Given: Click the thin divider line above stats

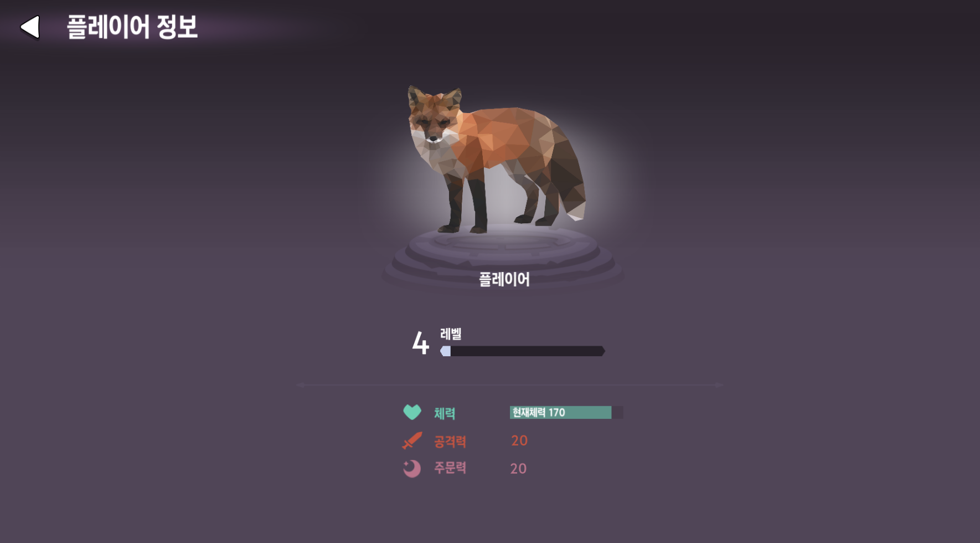Looking at the screenshot, I should coord(509,385).
